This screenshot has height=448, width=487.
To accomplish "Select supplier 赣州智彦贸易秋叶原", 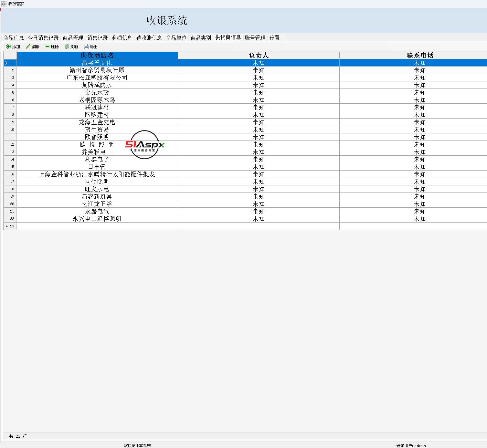I will [x=97, y=70].
